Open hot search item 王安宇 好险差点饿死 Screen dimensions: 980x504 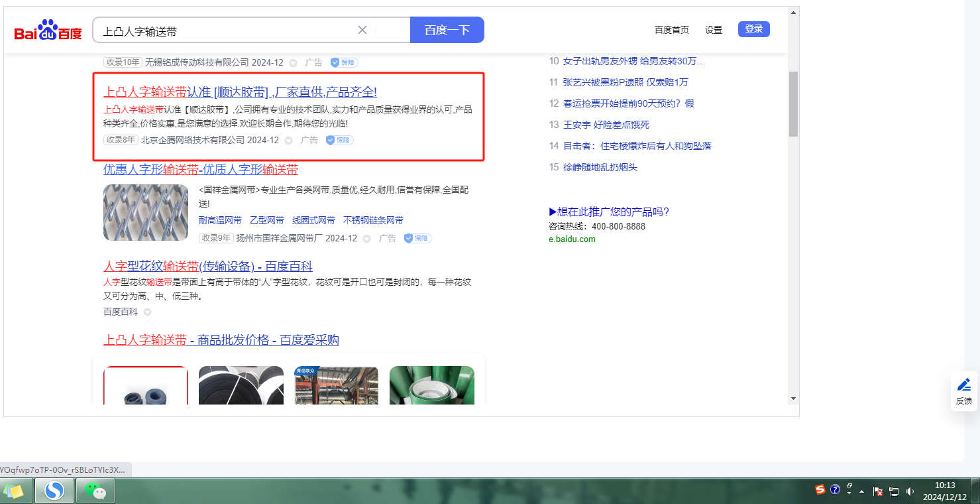[x=606, y=125]
